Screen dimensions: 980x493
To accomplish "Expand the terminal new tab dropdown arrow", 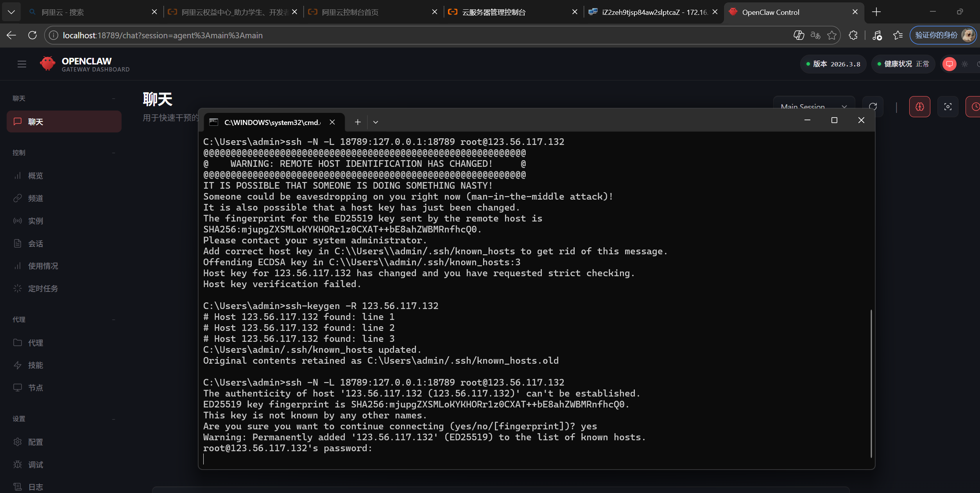I will click(376, 122).
